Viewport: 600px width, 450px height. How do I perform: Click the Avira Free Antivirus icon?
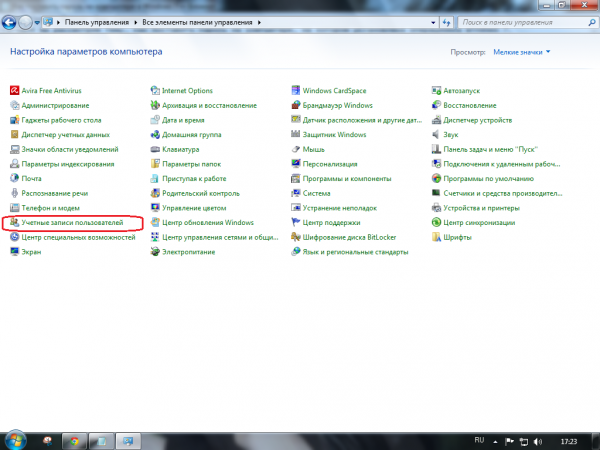pos(15,91)
